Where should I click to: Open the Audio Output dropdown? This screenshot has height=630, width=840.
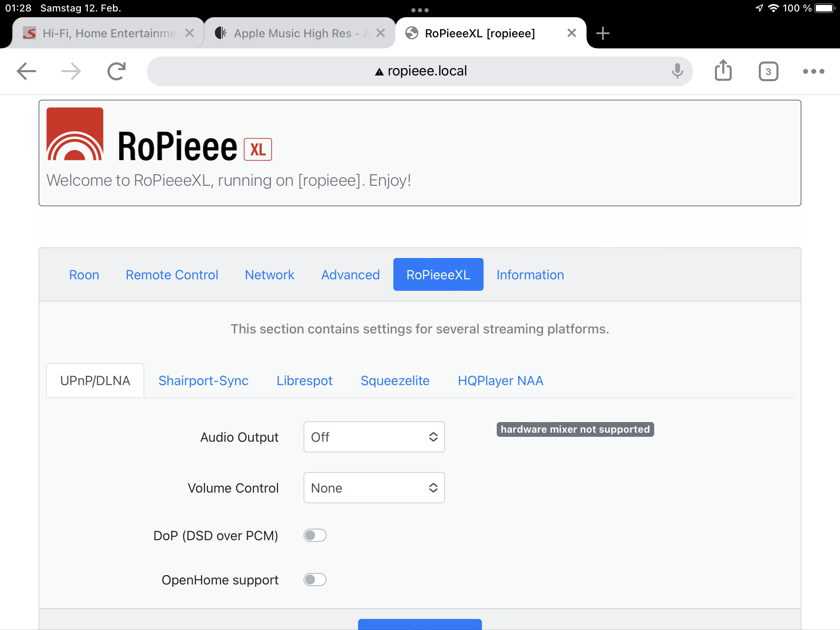tap(374, 437)
